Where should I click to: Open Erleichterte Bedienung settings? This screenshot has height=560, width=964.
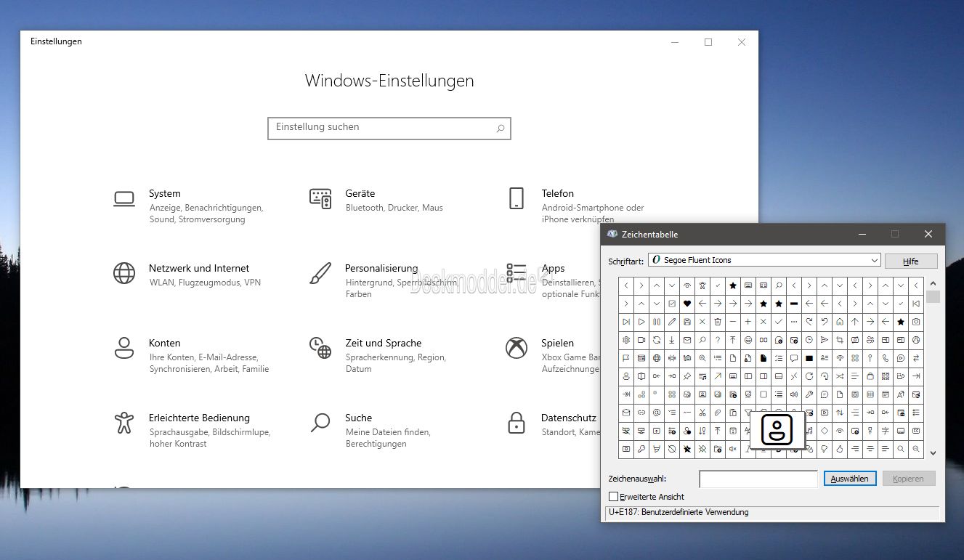click(x=199, y=418)
